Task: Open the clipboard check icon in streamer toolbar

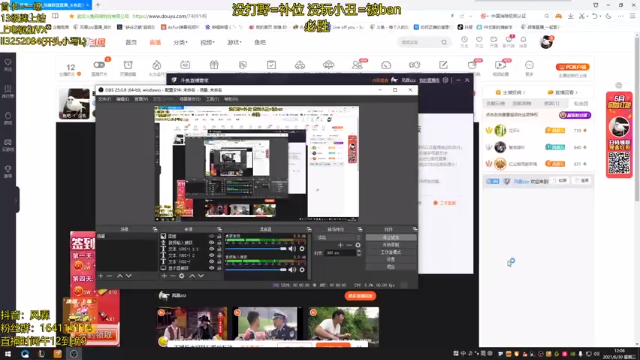Action: 271,65
